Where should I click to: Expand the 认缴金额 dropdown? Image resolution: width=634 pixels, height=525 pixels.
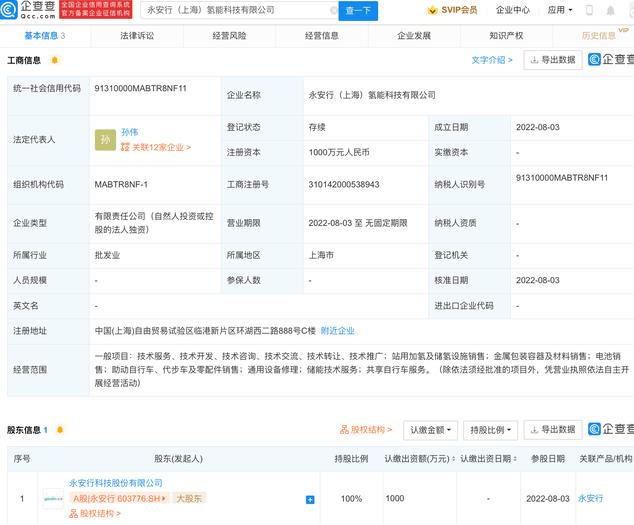coord(430,430)
